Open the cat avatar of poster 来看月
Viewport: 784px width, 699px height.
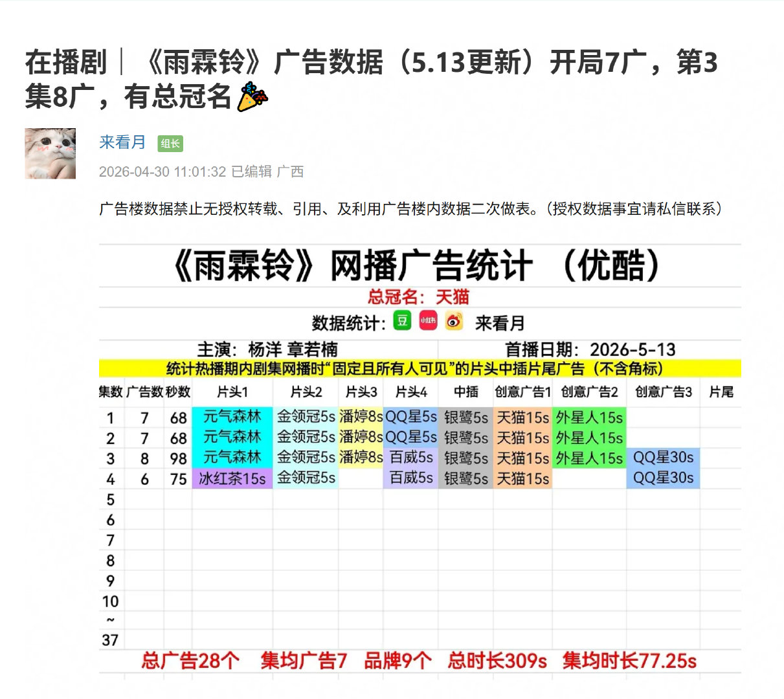50,153
